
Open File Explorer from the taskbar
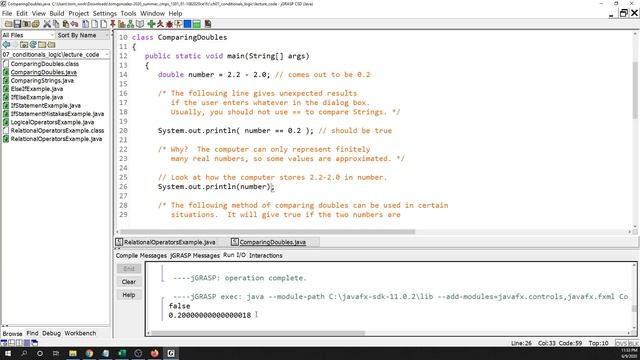(73, 353)
